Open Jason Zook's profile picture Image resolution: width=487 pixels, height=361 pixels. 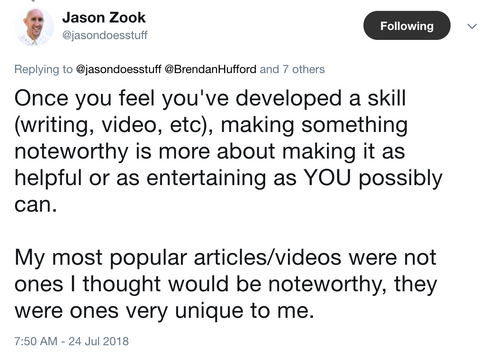coord(34,26)
